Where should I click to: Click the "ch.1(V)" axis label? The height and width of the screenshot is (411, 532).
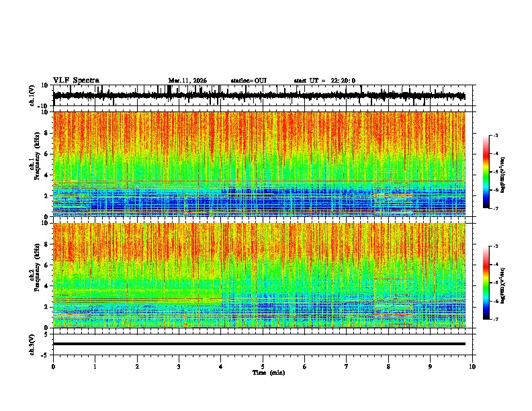coord(32,95)
